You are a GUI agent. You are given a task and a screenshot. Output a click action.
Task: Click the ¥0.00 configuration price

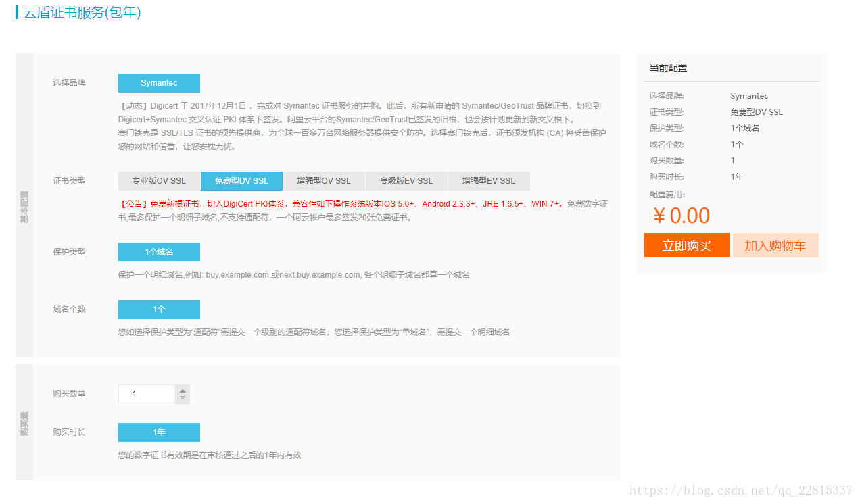tap(682, 216)
